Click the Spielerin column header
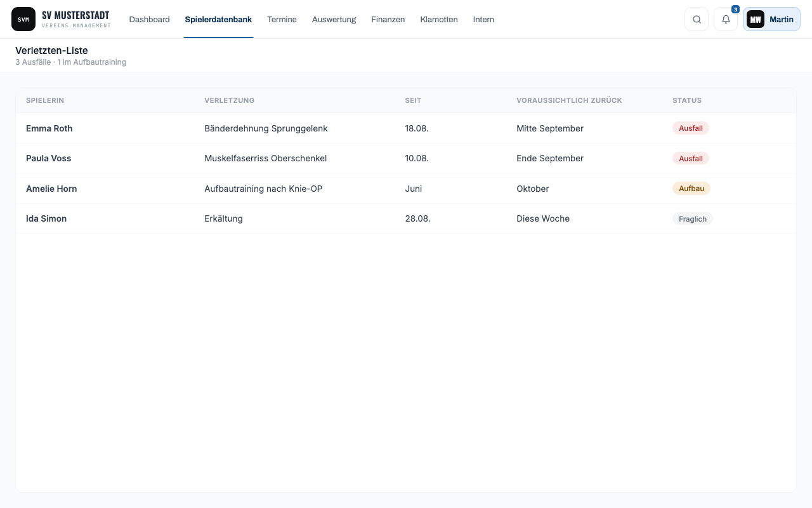Viewport: 812px width, 508px height. [x=45, y=100]
